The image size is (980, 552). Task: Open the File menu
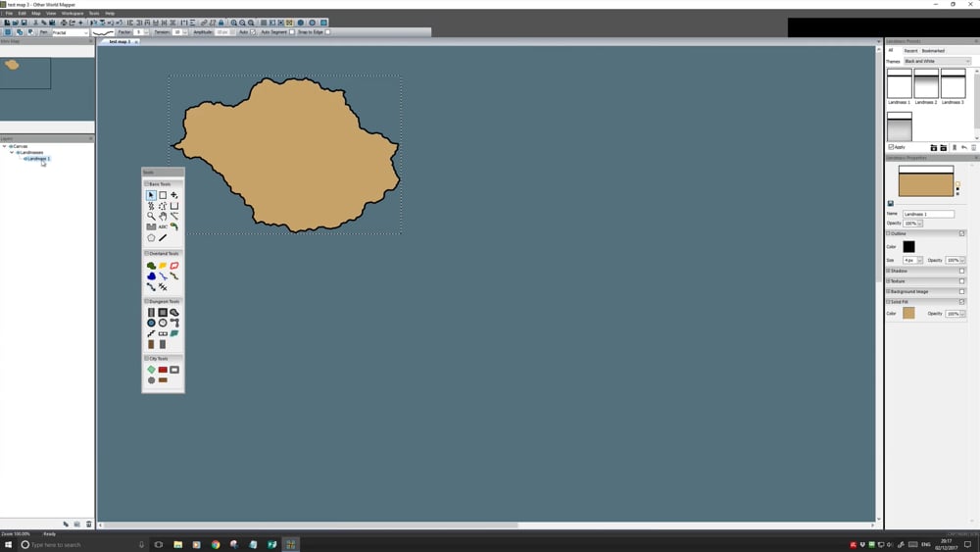[10, 13]
